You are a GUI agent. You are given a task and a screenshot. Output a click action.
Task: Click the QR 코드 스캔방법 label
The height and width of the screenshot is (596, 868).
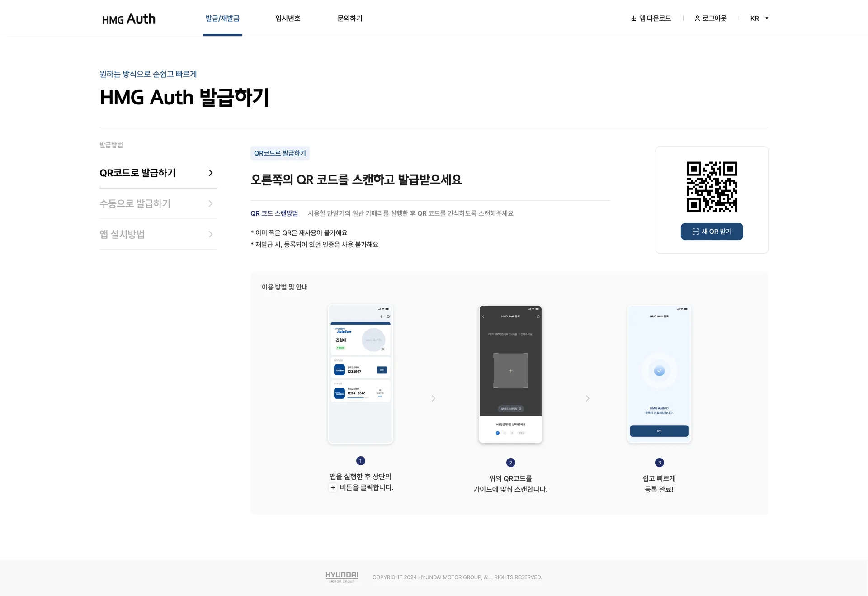coord(274,213)
